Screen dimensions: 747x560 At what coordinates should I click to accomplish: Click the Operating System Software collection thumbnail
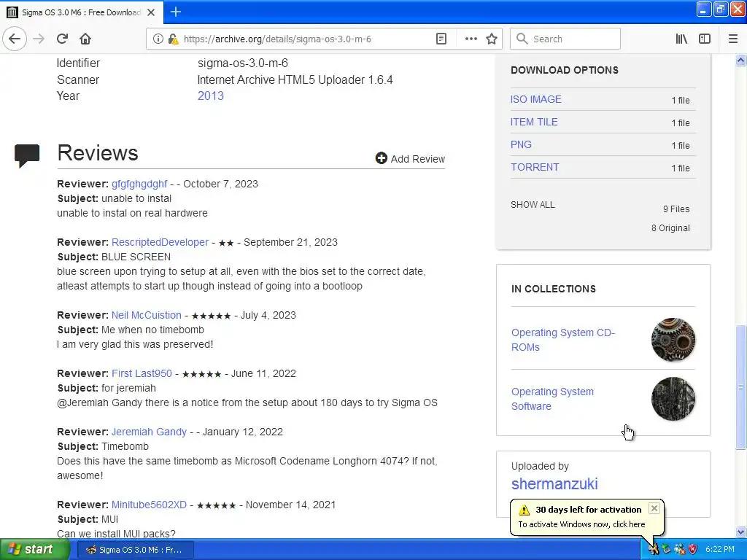click(673, 399)
